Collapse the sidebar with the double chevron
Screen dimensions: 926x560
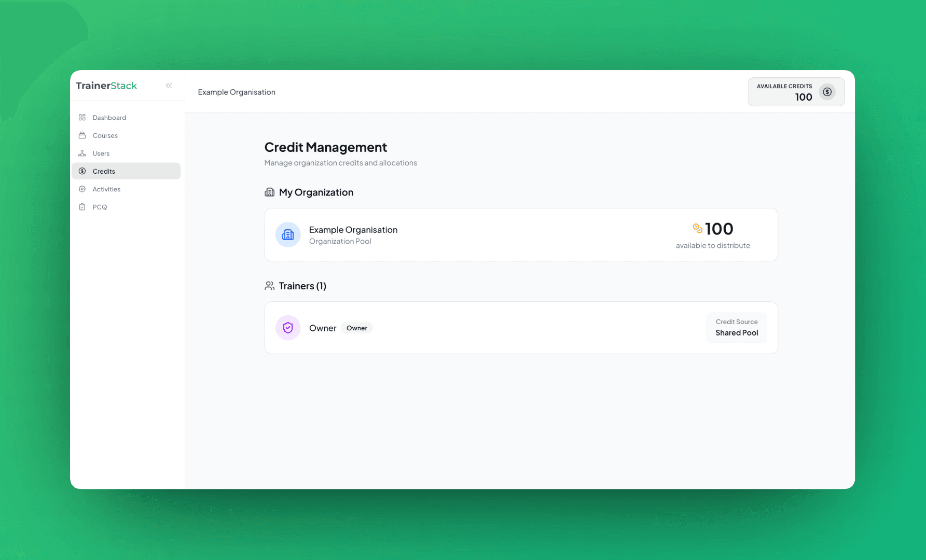[169, 85]
